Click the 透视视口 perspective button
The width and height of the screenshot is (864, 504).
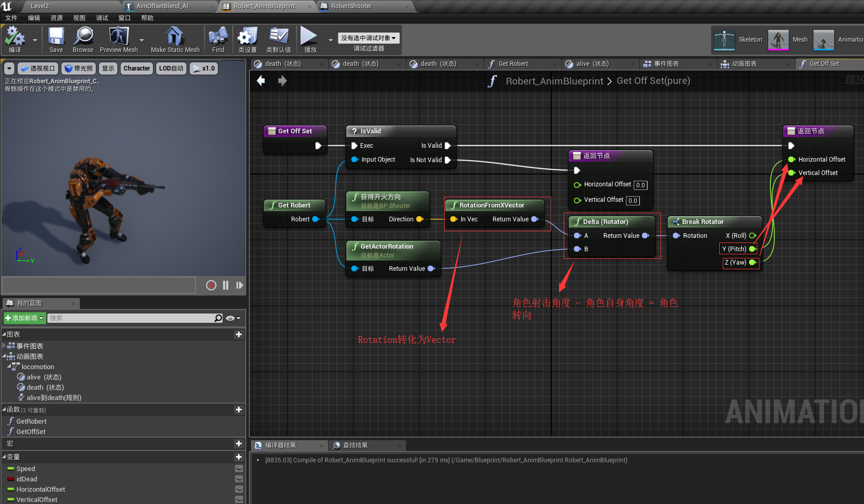(38, 68)
